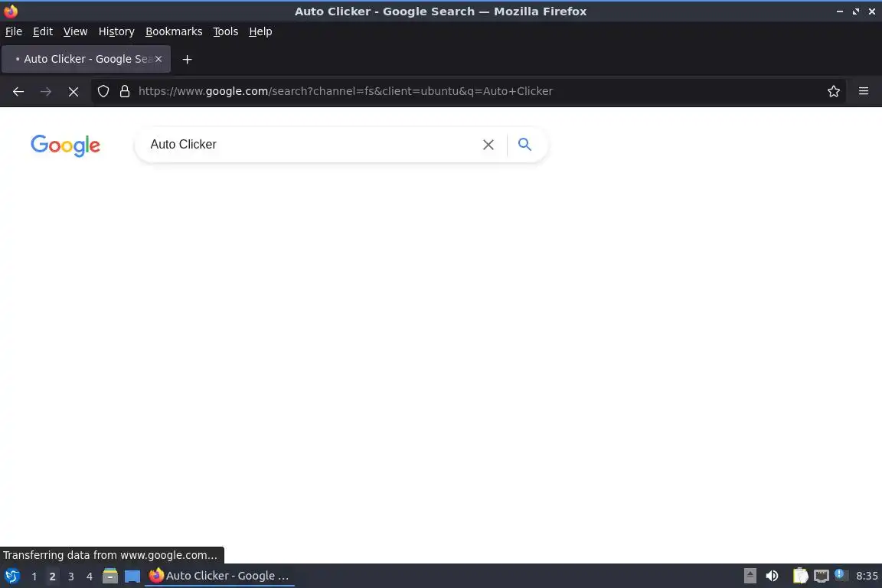Maximize the Firefox window

tap(855, 11)
